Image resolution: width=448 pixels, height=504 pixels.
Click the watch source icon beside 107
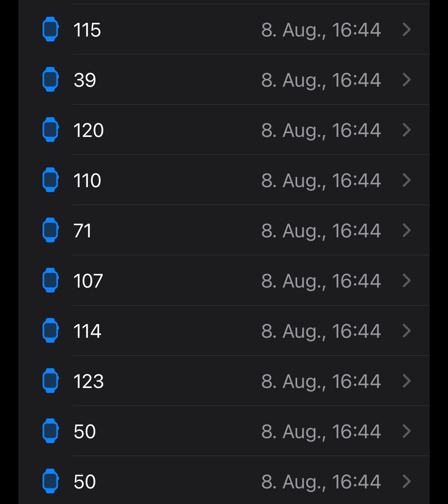click(50, 280)
